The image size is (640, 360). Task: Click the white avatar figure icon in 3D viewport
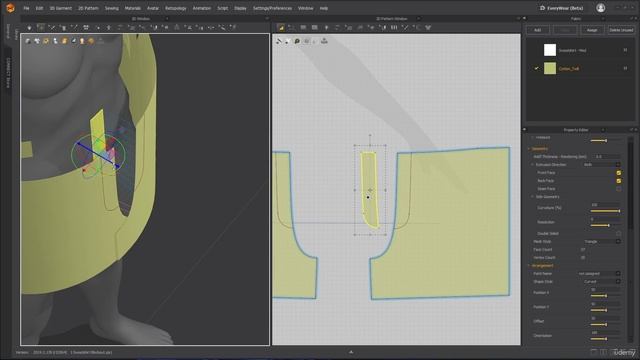coord(55,41)
